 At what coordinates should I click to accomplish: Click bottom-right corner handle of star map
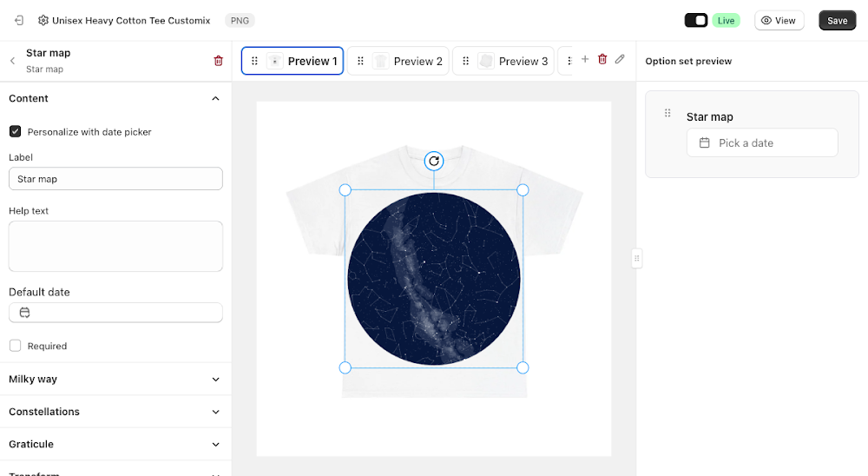[523, 367]
